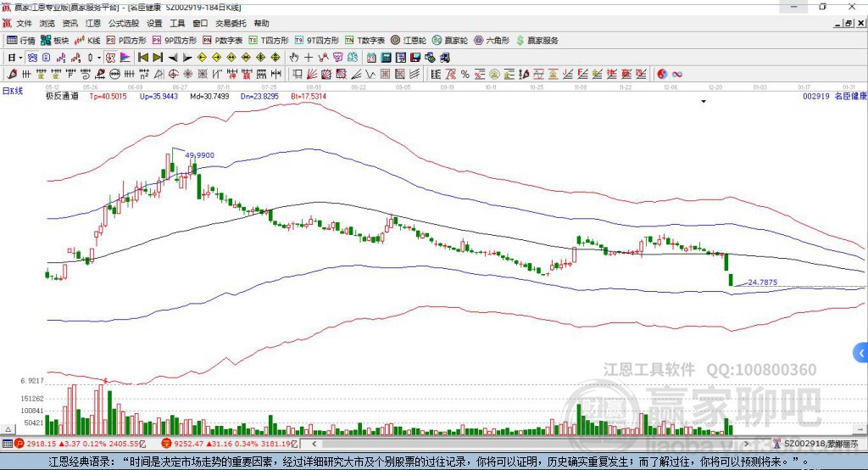The width and height of the screenshot is (868, 470).
Task: Click the black right arrow step icon
Action: coord(187,58)
